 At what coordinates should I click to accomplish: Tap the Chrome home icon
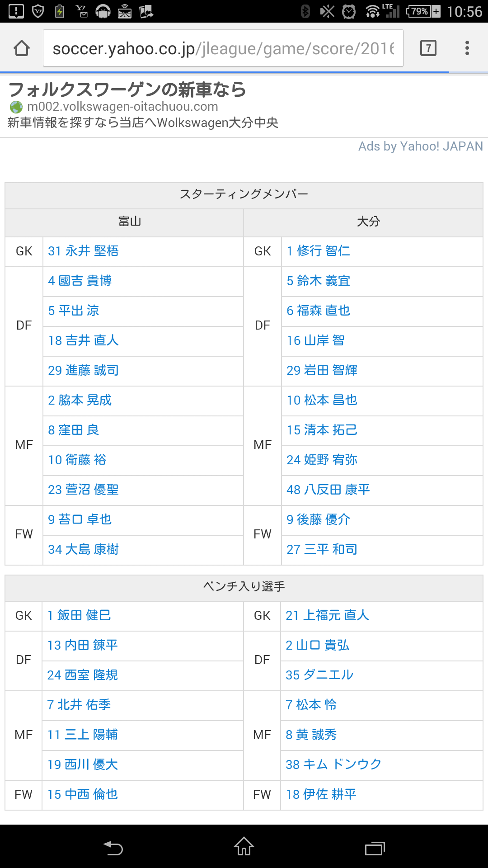(x=22, y=48)
